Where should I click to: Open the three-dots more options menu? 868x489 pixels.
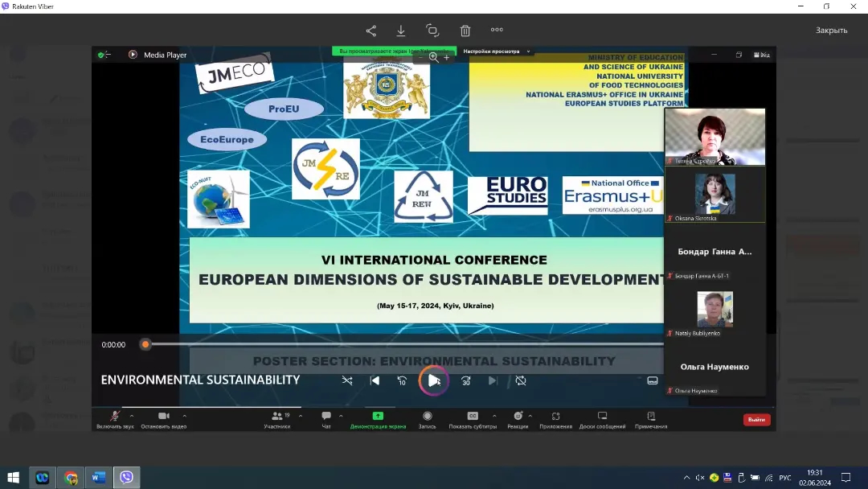(497, 31)
